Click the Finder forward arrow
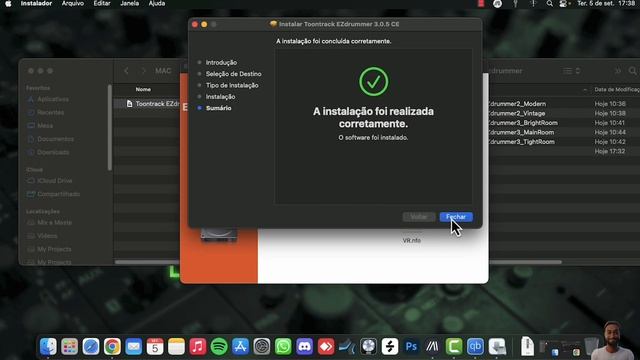 143,71
